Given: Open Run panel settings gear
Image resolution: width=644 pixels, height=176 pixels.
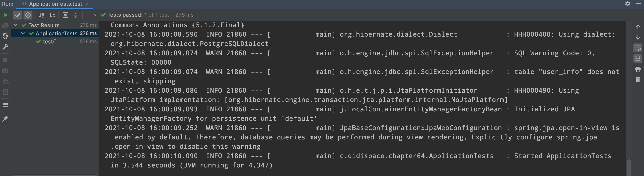Looking at the screenshot, I should tap(628, 4).
